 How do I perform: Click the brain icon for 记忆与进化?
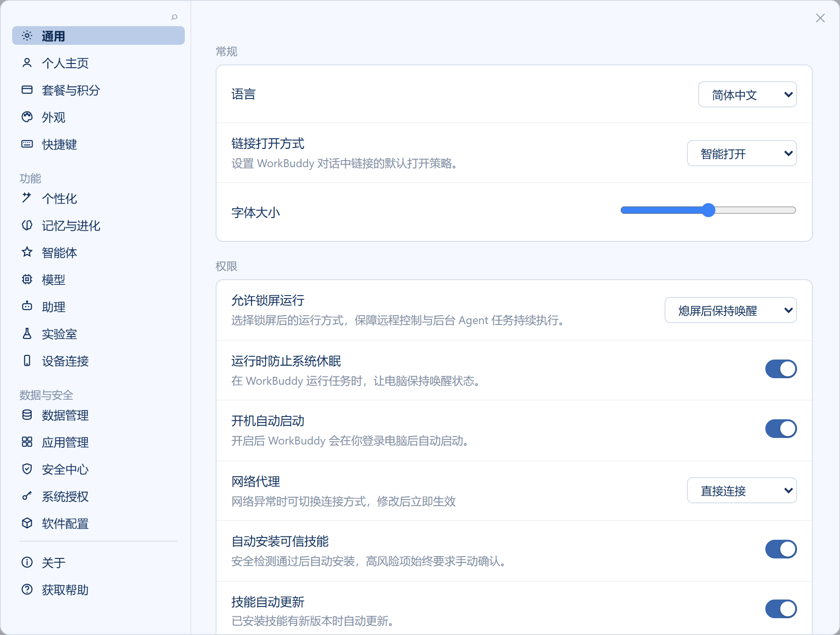click(x=27, y=226)
